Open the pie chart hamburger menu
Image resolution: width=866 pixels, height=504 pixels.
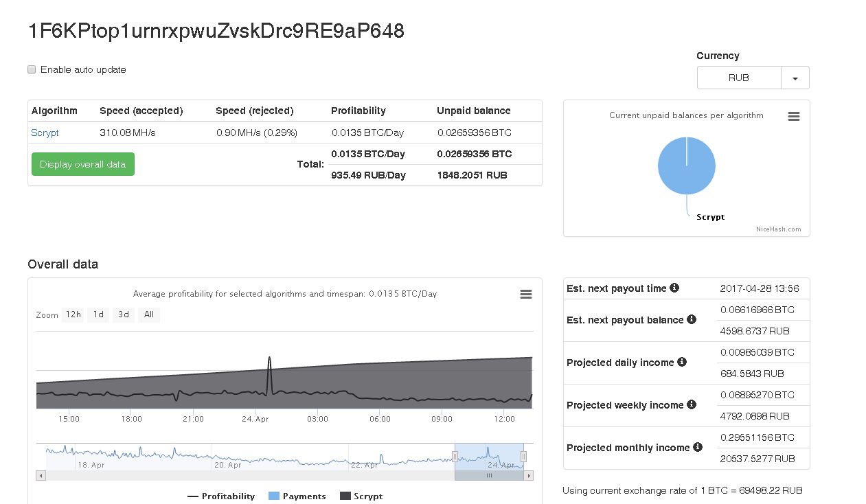click(x=793, y=117)
